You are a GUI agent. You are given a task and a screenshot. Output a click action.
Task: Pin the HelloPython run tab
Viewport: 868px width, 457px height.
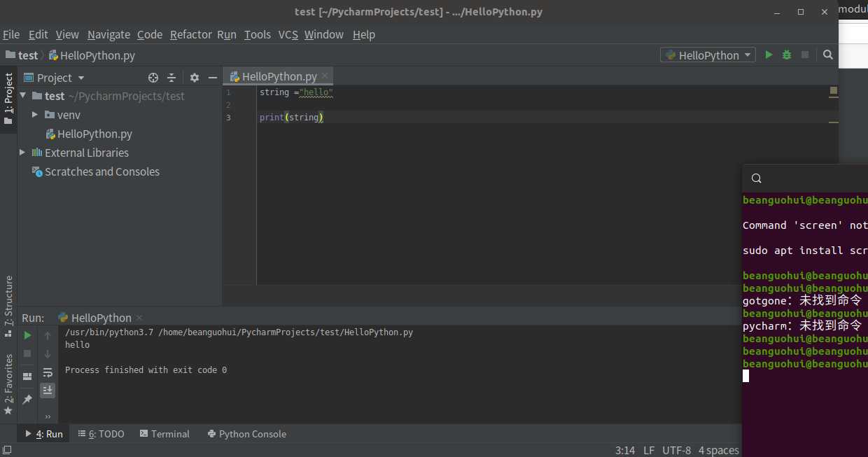tap(27, 400)
